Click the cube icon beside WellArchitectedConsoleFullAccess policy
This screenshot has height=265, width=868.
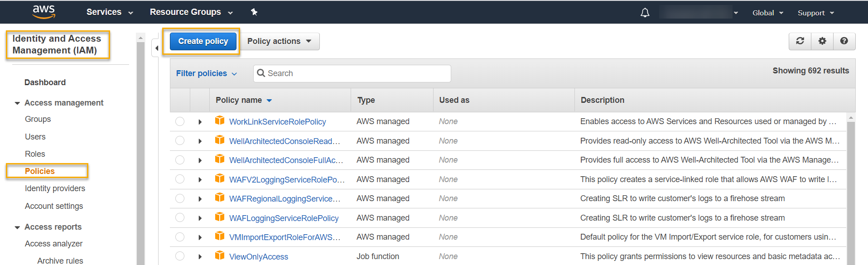pos(220,159)
